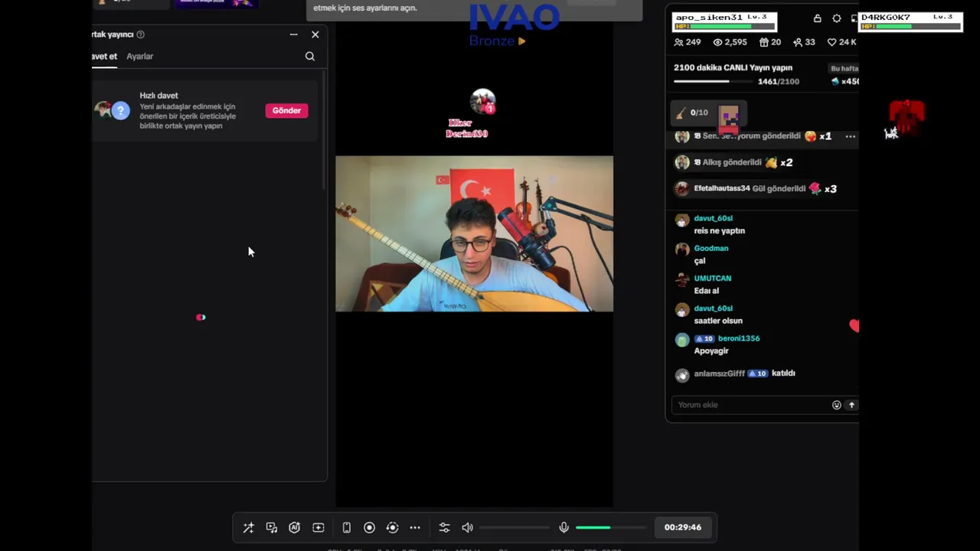The width and height of the screenshot is (980, 551).
Task: Click the new followers 33 icon
Action: [798, 42]
